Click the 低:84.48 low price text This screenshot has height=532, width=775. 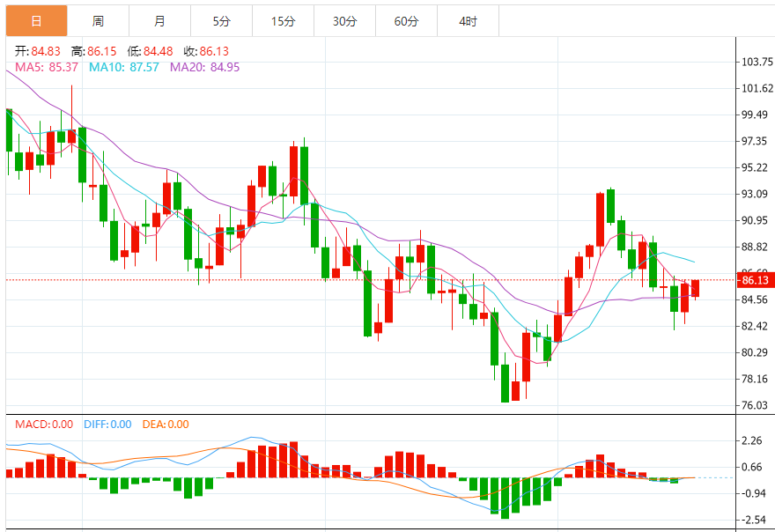coord(151,51)
